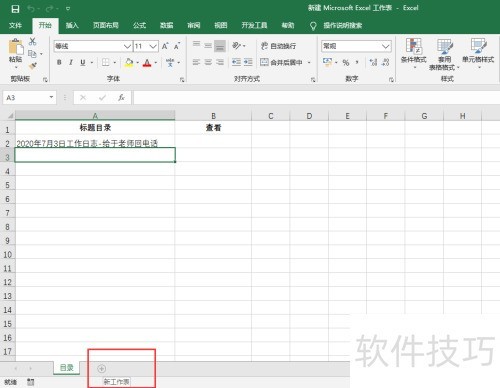This screenshot has width=500, height=388.
Task: Decrease decimal places
Action: tap(386, 62)
